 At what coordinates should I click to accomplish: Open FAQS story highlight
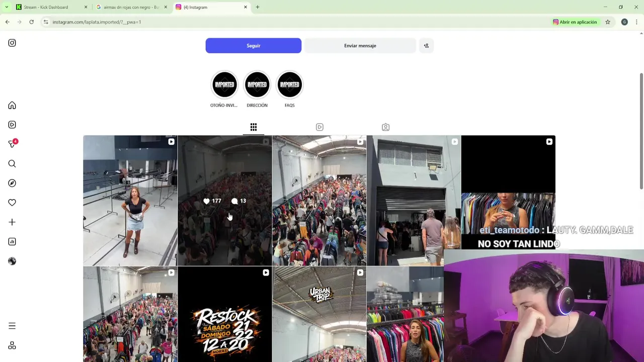(290, 89)
